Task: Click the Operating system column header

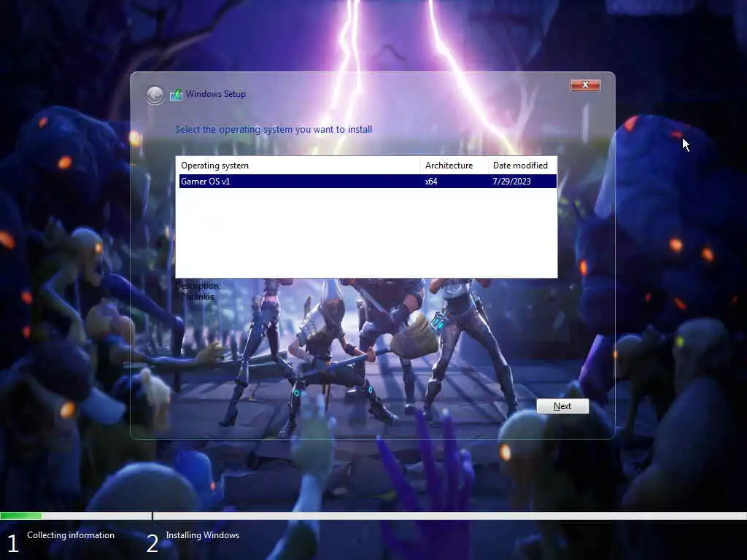Action: pos(299,166)
